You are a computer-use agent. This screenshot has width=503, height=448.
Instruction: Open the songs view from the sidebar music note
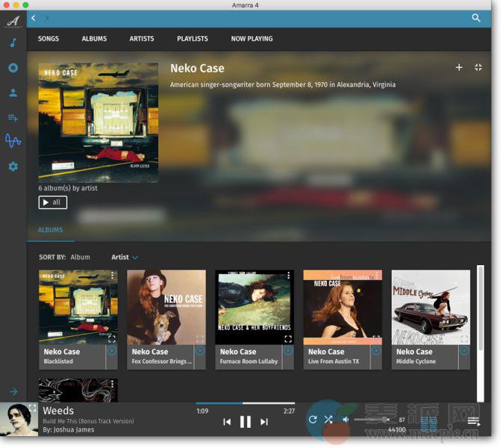pyautogui.click(x=13, y=43)
